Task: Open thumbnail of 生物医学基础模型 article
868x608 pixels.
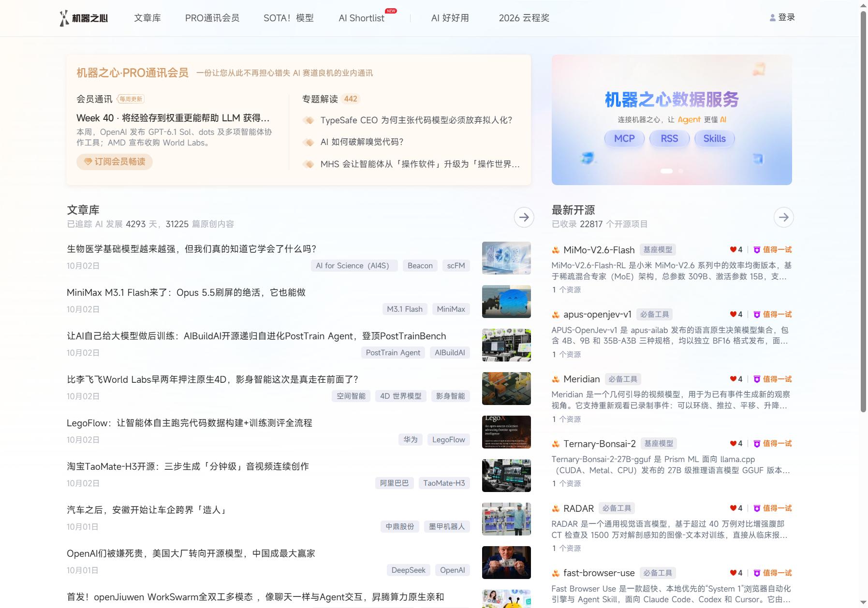Action: pyautogui.click(x=506, y=258)
